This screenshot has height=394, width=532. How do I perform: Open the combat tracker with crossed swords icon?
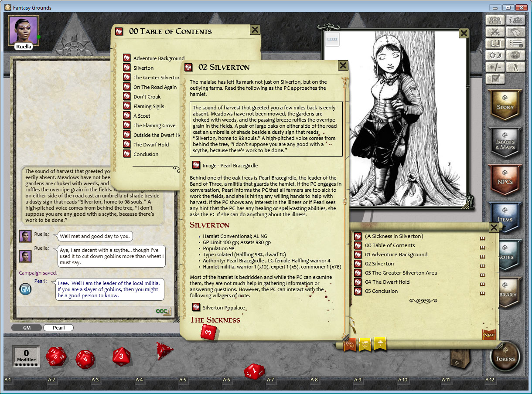pos(495,32)
